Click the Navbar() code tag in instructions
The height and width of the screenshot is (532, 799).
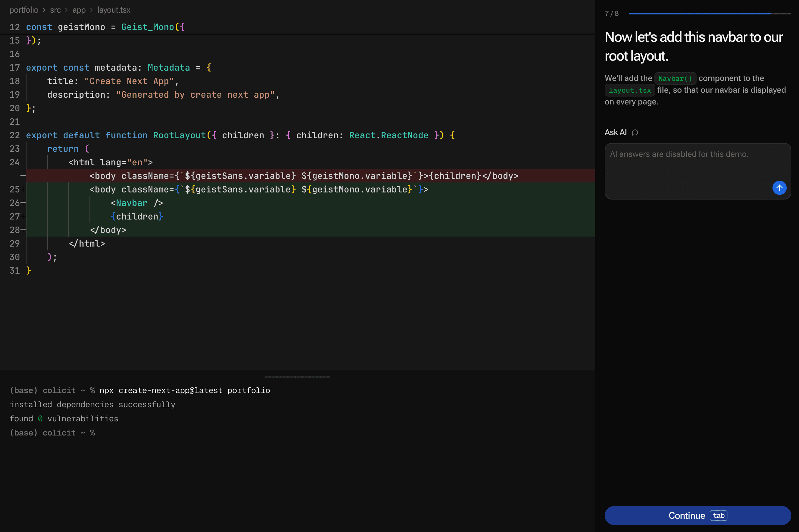pyautogui.click(x=675, y=78)
